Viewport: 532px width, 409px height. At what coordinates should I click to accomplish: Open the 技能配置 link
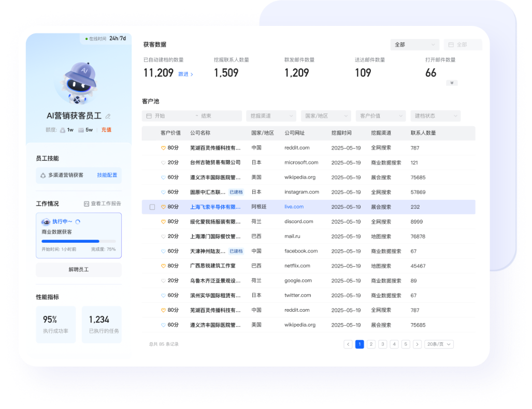(107, 176)
